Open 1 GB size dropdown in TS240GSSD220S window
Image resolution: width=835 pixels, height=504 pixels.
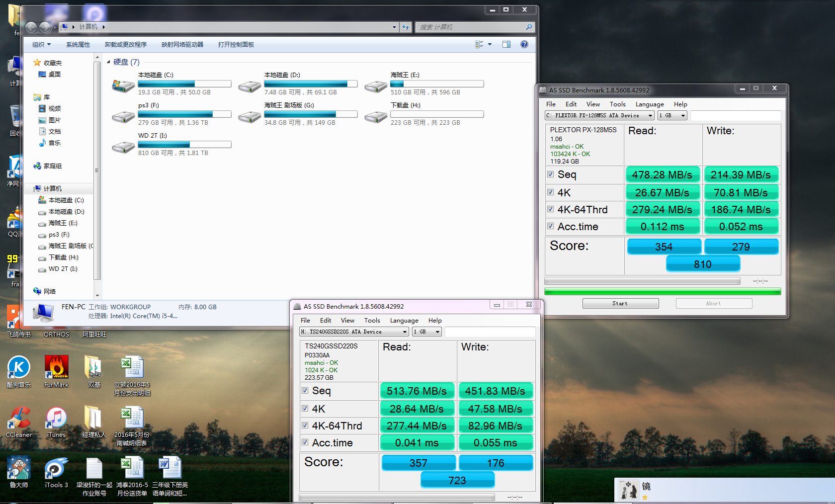pyautogui.click(x=426, y=332)
